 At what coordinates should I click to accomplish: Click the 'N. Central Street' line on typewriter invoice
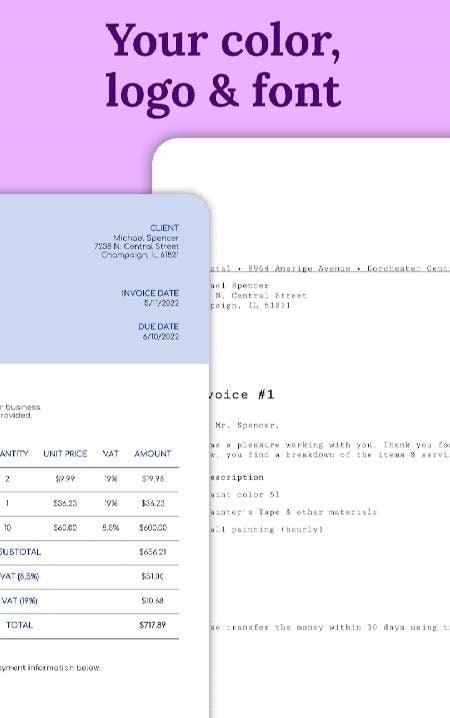pyautogui.click(x=260, y=295)
